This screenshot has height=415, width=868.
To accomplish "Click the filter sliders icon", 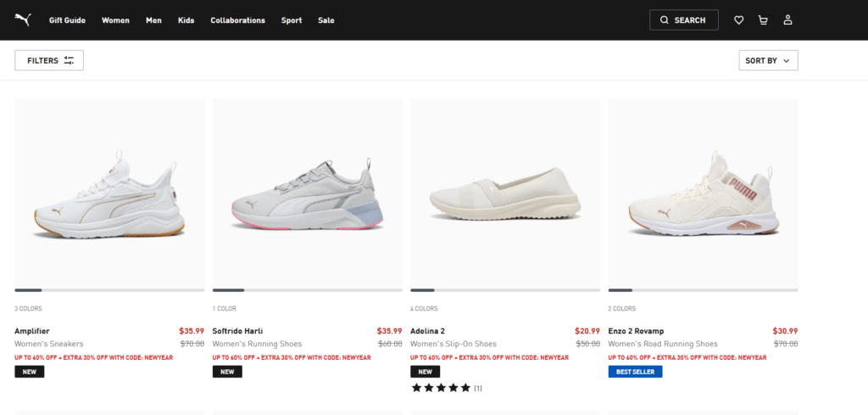I will (69, 60).
